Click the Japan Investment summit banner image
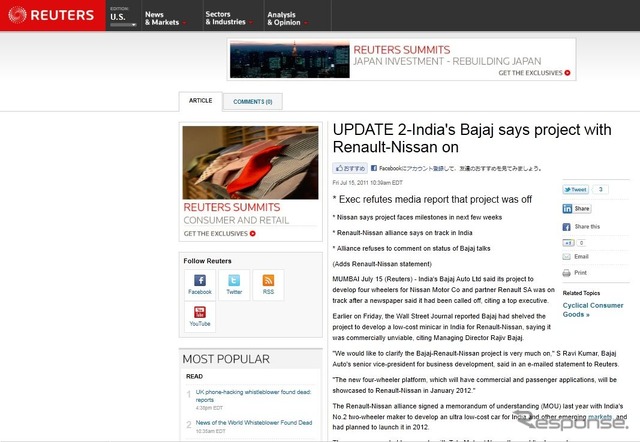The image size is (640, 442). (x=289, y=59)
